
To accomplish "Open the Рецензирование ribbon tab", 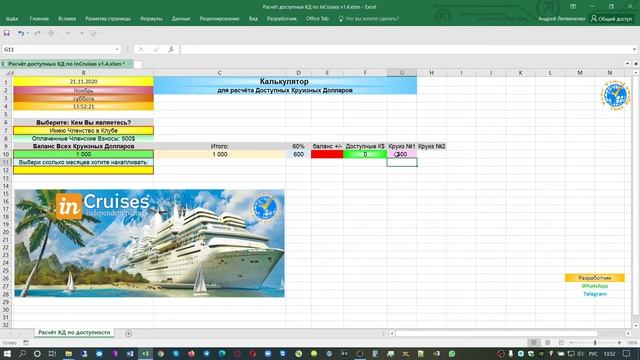I will 219,19.
